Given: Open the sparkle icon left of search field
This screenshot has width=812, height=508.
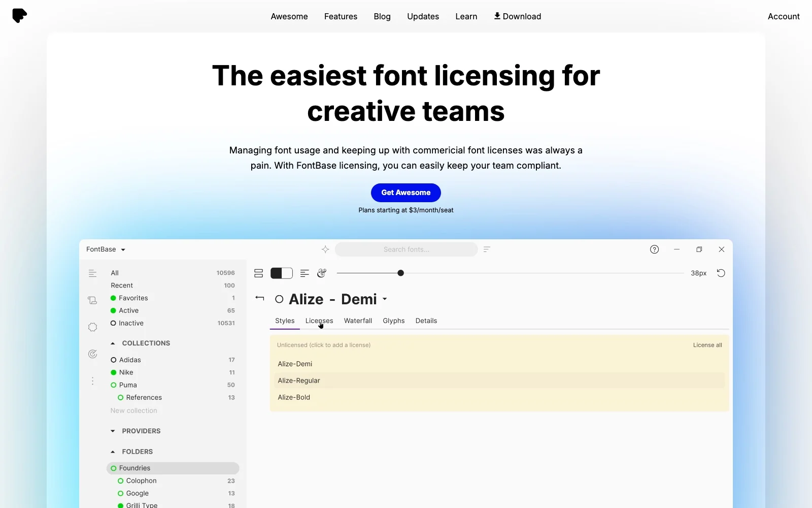Looking at the screenshot, I should [325, 249].
